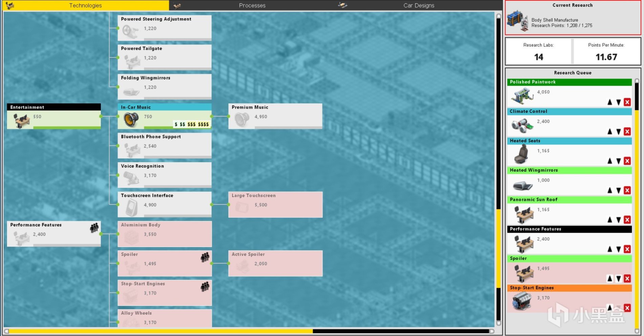This screenshot has height=336, width=644.
Task: Move Panoramic Sun Roof down in the queue
Action: tap(619, 220)
